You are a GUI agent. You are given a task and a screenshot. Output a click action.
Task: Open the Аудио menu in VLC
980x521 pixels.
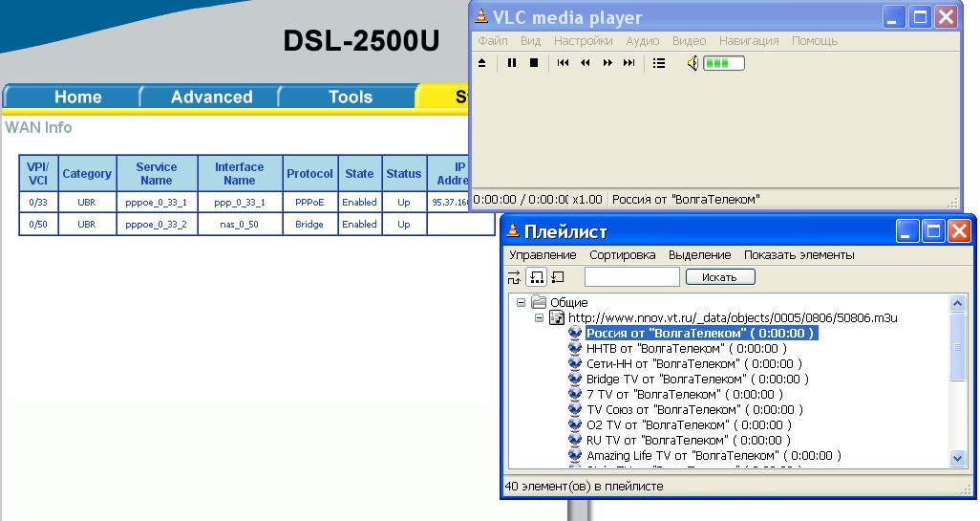point(643,41)
